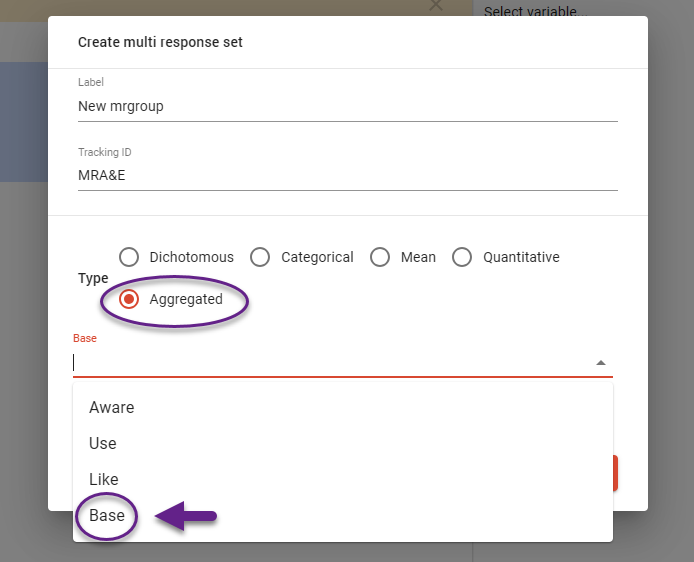The image size is (694, 562).
Task: Click the Label field containing New mrgroup
Action: pos(347,106)
